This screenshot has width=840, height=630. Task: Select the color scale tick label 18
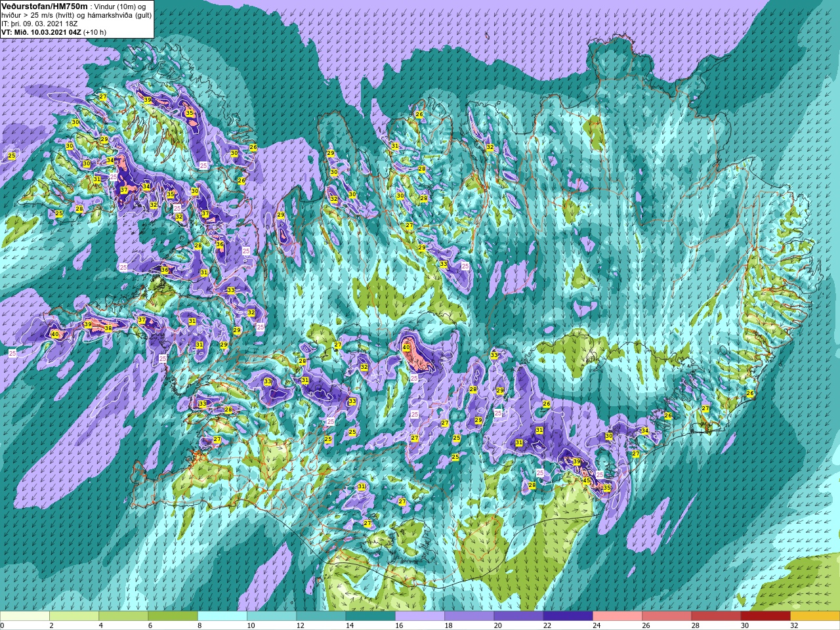click(x=448, y=625)
